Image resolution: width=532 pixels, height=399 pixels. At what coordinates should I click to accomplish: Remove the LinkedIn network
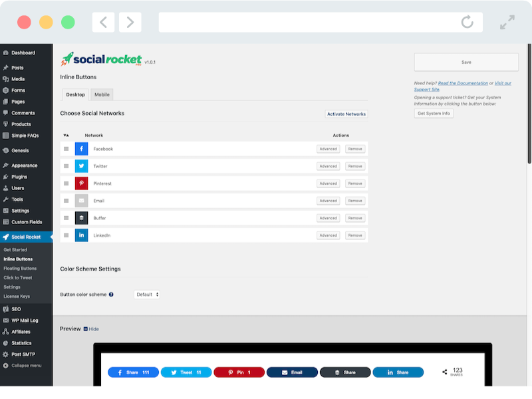(355, 235)
